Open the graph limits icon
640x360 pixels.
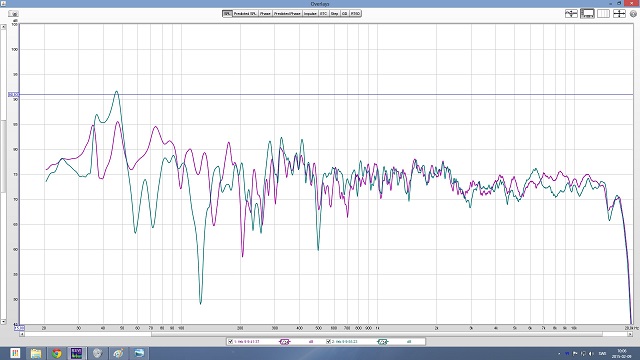(571, 13)
